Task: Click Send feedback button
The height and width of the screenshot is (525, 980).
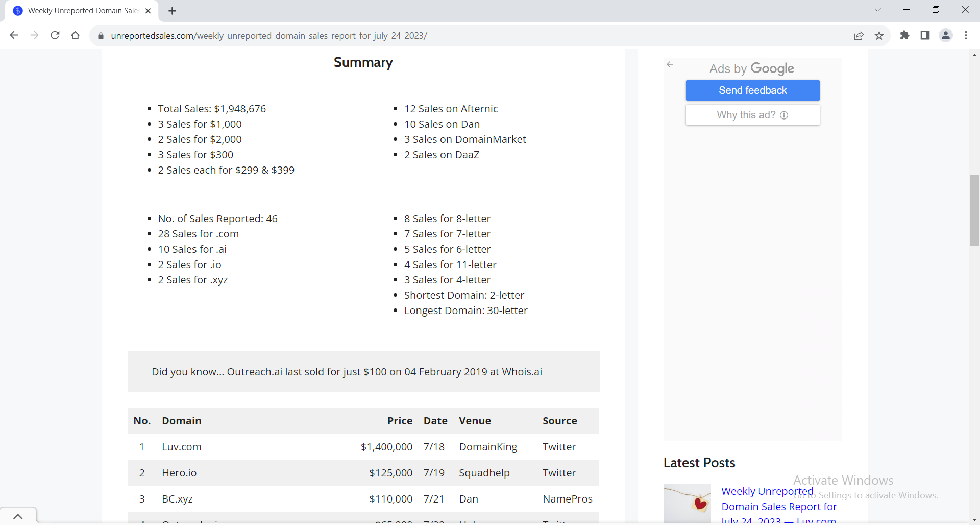Action: [x=753, y=90]
